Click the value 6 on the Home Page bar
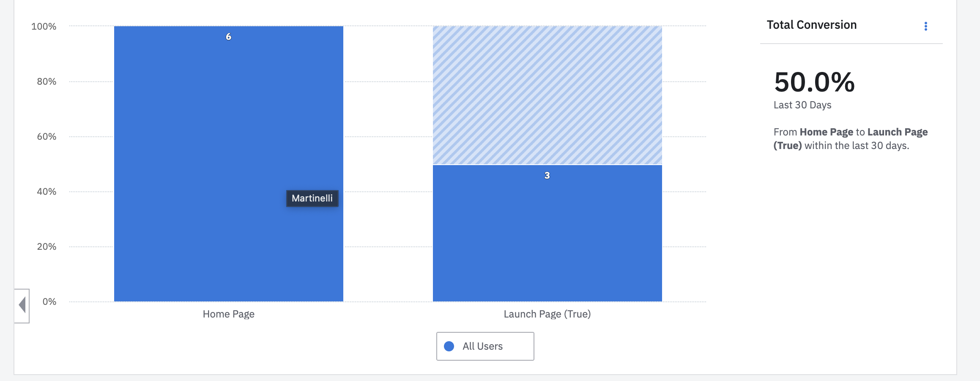This screenshot has width=980, height=381. pos(228,36)
